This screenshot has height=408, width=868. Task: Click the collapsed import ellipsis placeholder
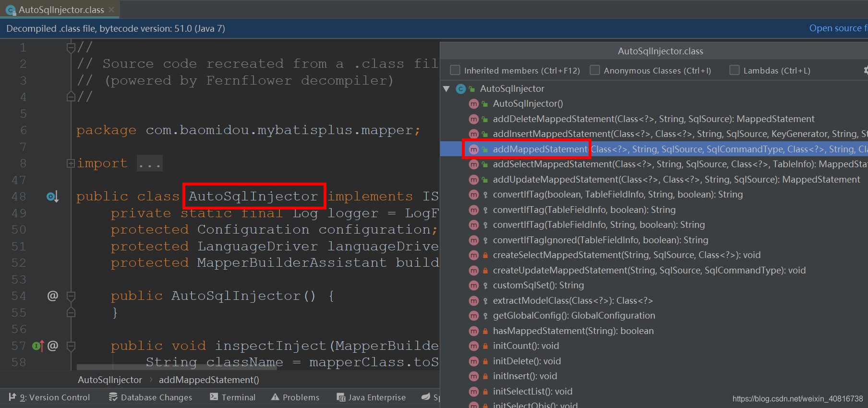tap(149, 163)
